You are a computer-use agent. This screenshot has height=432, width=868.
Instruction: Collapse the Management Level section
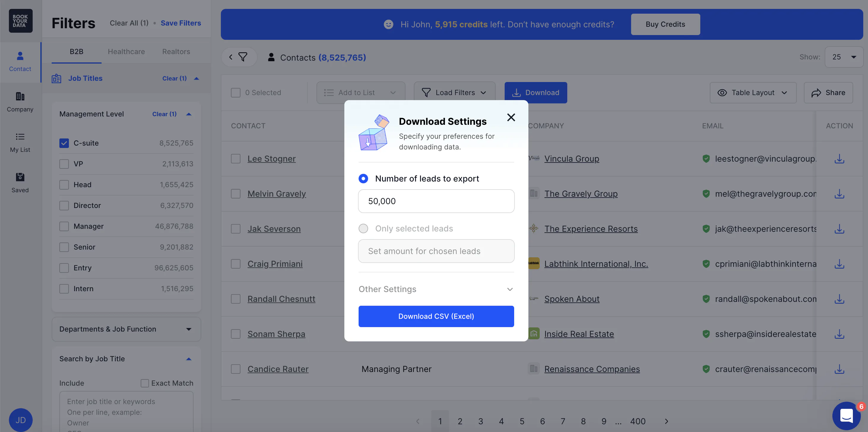pyautogui.click(x=189, y=114)
